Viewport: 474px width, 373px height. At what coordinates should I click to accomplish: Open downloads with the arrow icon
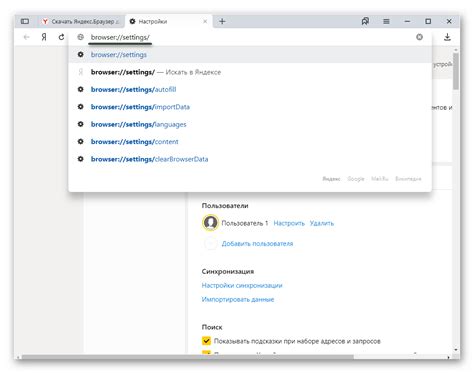click(x=447, y=37)
